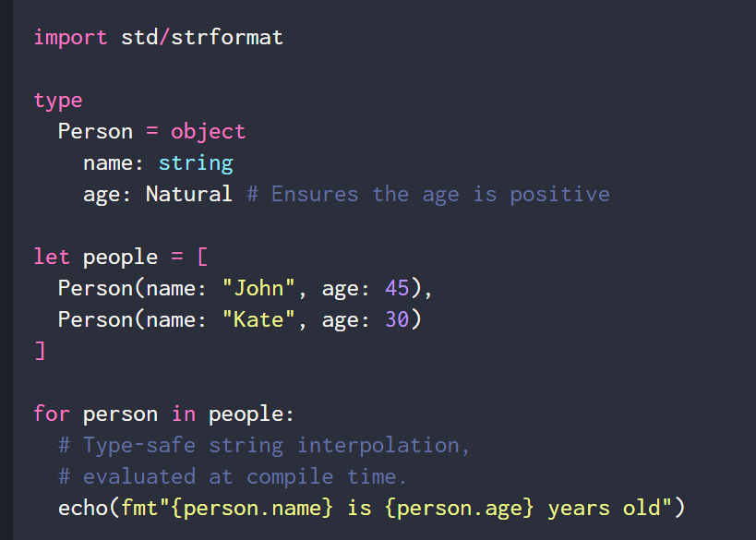Click the object keyword after Person
Screen dimensions: 756x540
click(208, 131)
